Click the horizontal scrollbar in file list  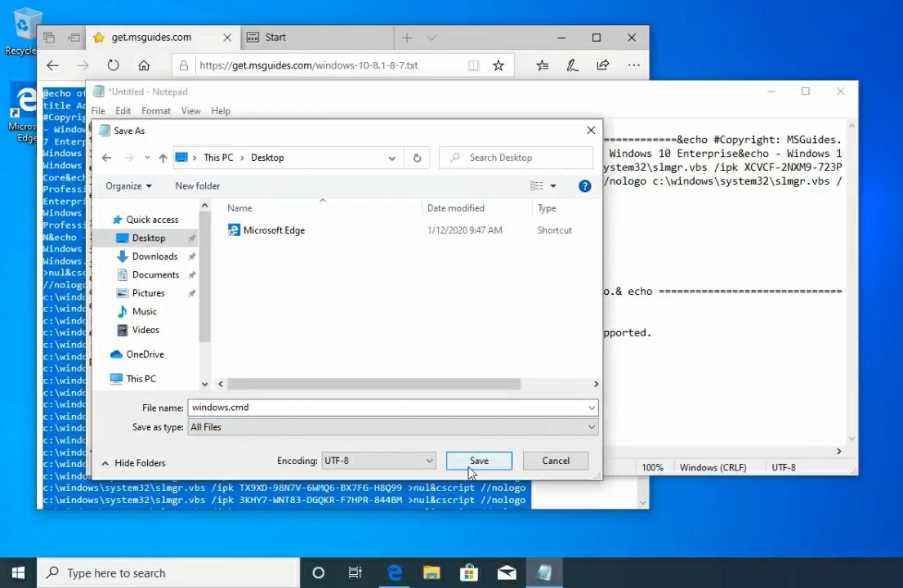click(373, 384)
